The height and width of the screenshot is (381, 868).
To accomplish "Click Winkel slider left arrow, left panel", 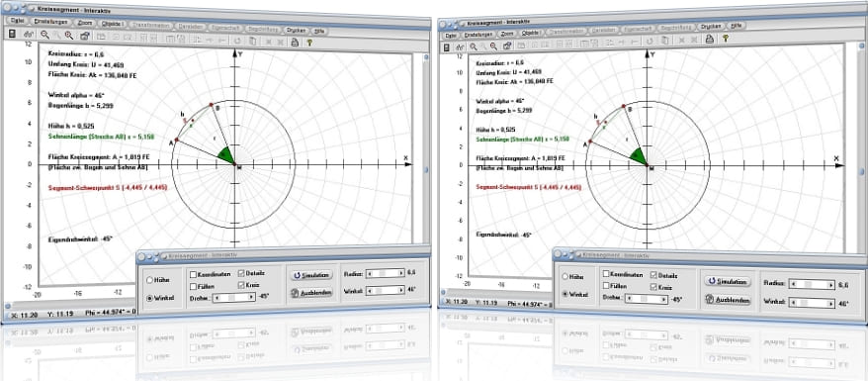I will pyautogui.click(x=370, y=291).
